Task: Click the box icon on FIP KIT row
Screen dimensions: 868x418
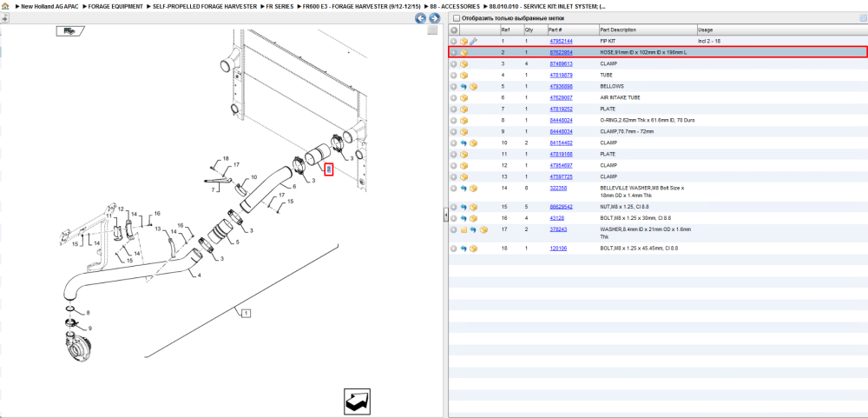Action: 464,42
